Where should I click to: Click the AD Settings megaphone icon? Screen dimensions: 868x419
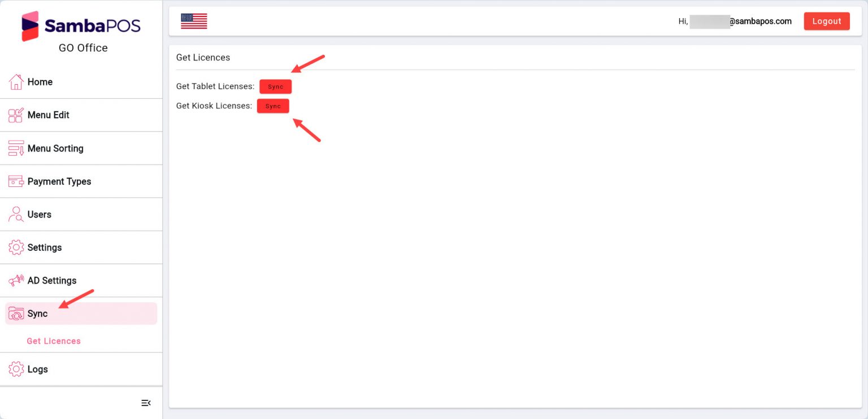click(x=16, y=281)
